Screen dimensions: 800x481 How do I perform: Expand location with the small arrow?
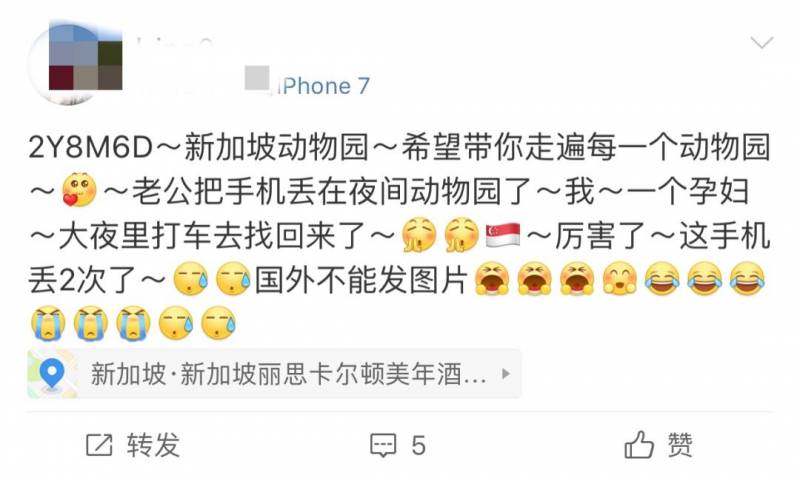click(506, 373)
